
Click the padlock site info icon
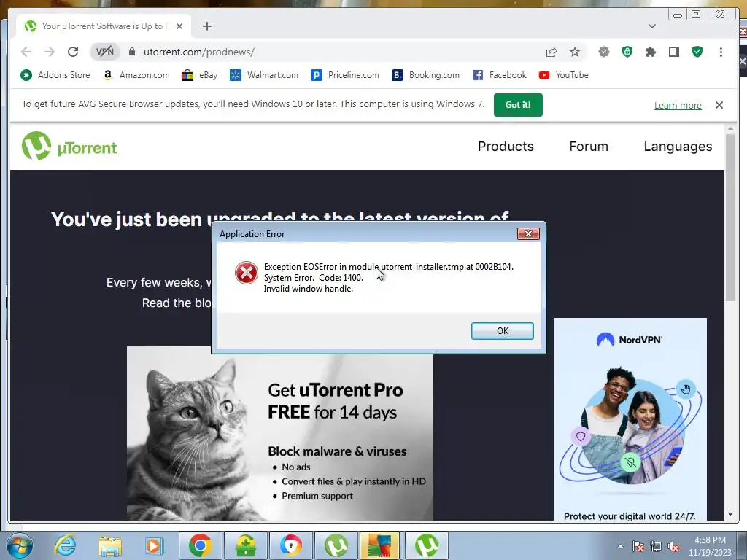(x=132, y=52)
